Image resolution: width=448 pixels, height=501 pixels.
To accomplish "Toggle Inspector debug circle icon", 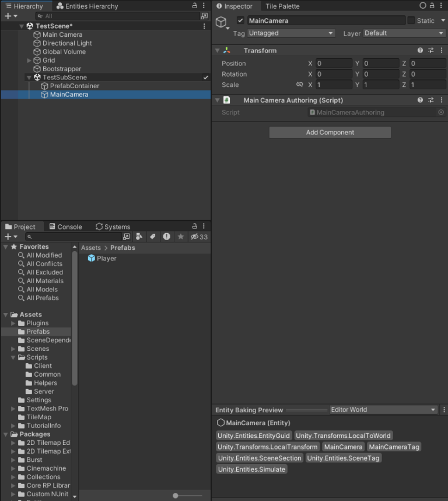I will [423, 5].
